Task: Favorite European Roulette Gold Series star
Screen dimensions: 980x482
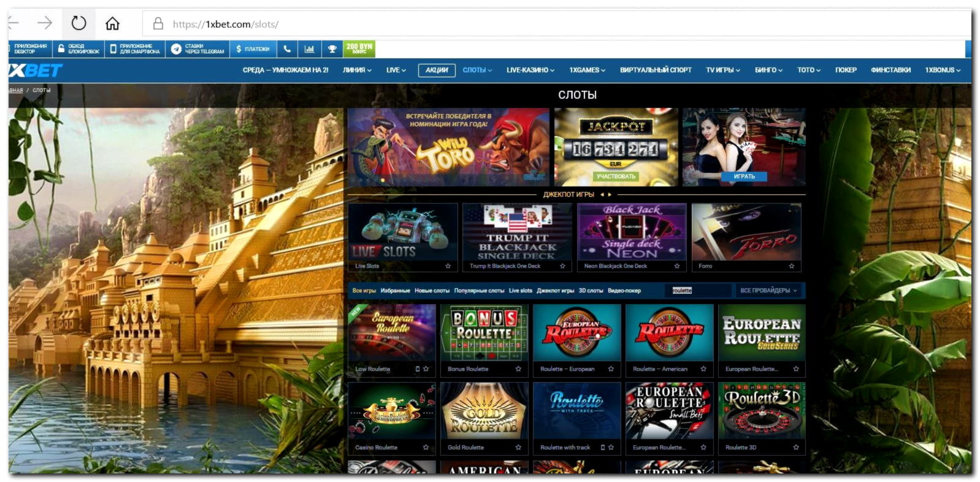Action: [x=796, y=369]
